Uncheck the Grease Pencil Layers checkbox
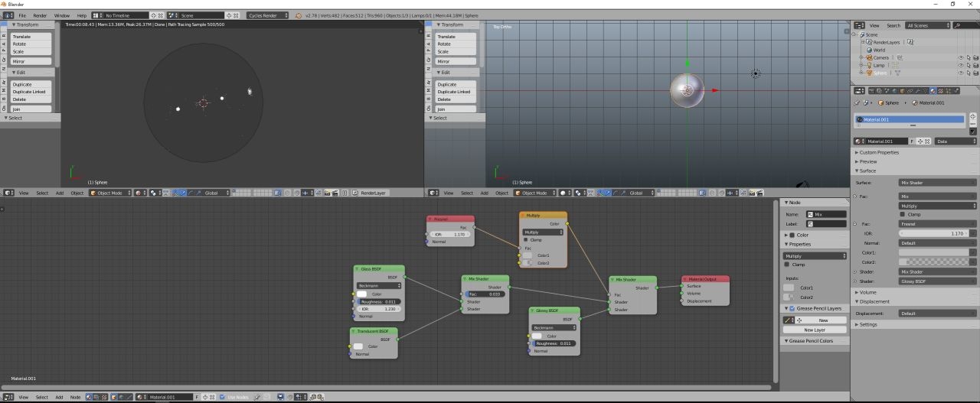Viewport: 980px width, 403px height. point(792,308)
